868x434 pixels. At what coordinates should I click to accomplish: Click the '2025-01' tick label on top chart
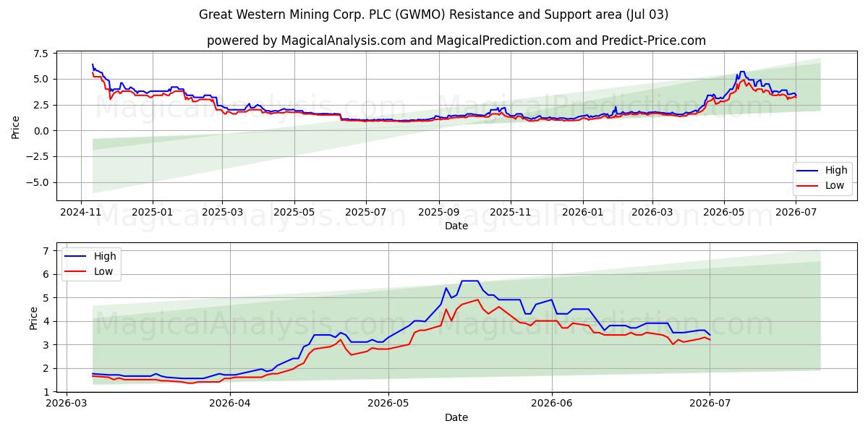pos(153,212)
